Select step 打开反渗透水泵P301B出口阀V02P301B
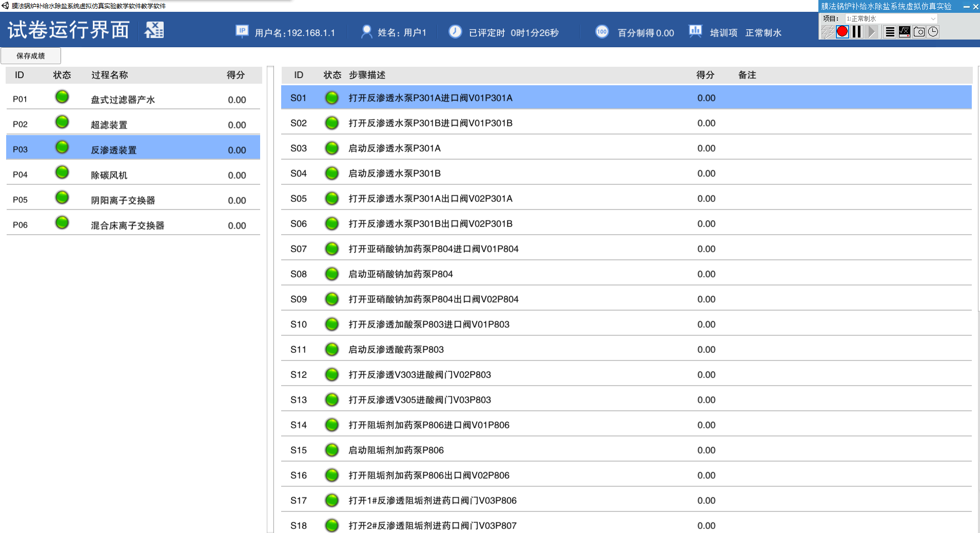980x533 pixels. (626, 223)
